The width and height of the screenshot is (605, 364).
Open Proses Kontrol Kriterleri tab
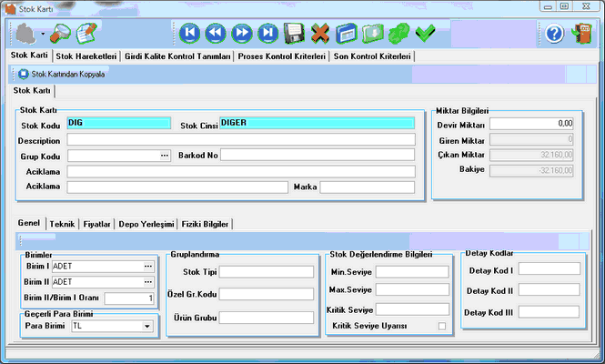click(x=282, y=56)
